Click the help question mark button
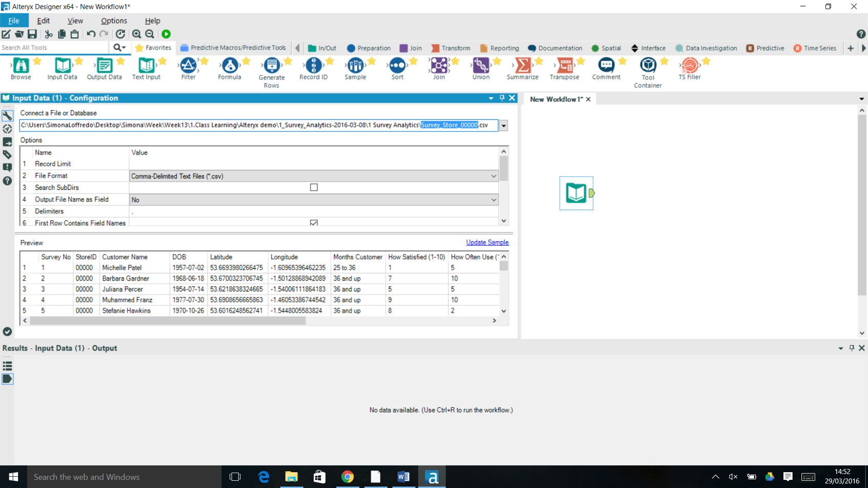 861,34
